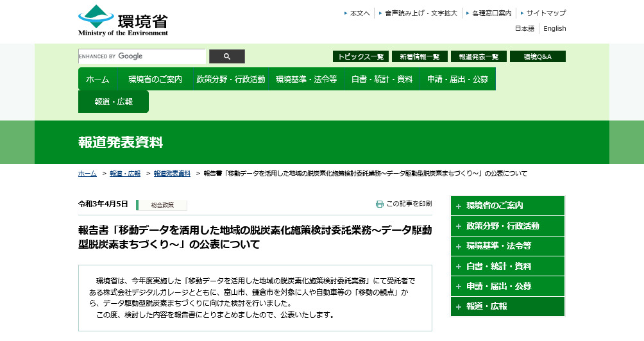This screenshot has height=341, width=644.
Task: Click the トピックス一覧 button
Action: pos(360,56)
